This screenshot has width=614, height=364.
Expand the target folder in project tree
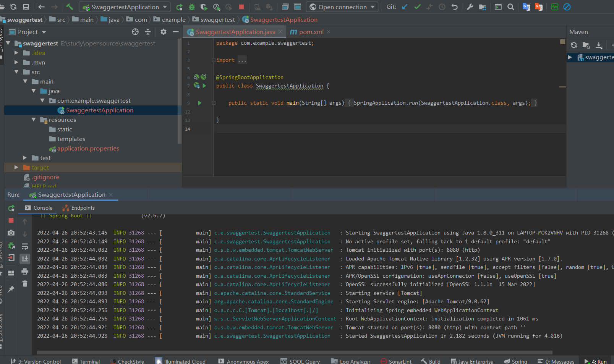(x=16, y=167)
